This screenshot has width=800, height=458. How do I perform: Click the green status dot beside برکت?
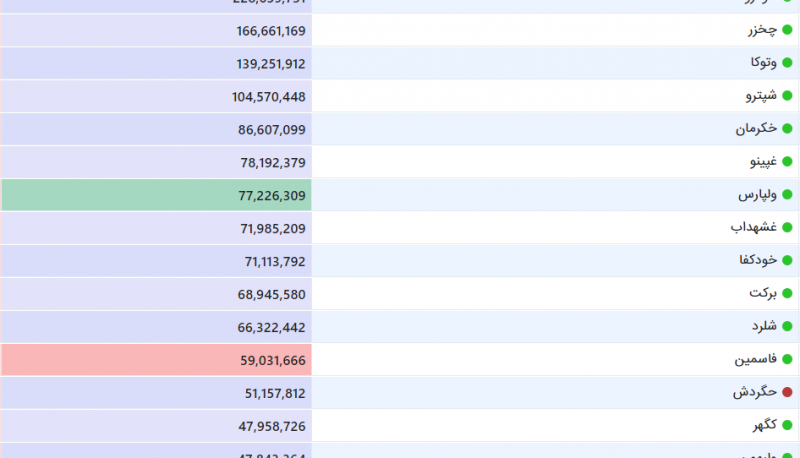point(787,293)
